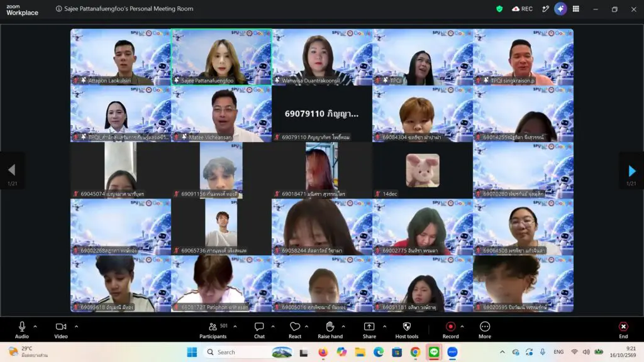Image resolution: width=644 pixels, height=362 pixels.
Task: Start Share screen
Action: pos(369,330)
